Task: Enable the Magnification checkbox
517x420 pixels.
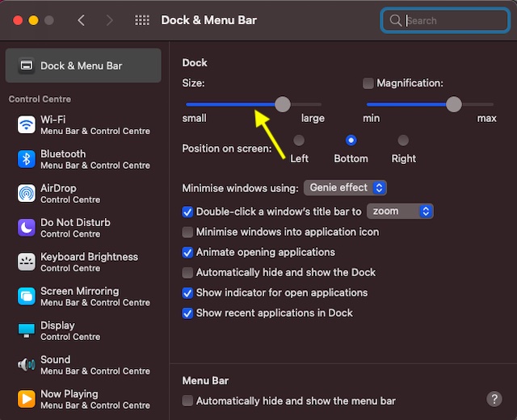Action: 368,83
